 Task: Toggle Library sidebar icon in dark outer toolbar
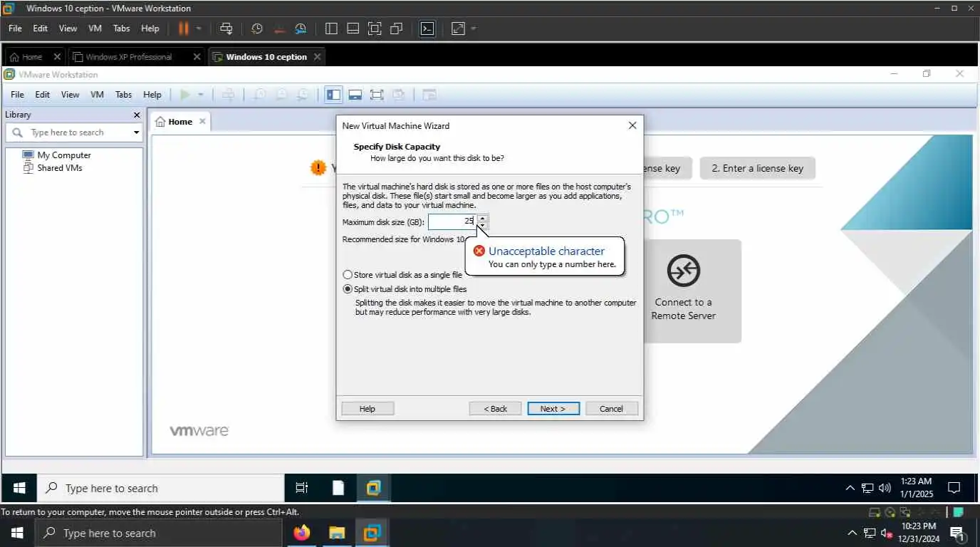coord(331,28)
